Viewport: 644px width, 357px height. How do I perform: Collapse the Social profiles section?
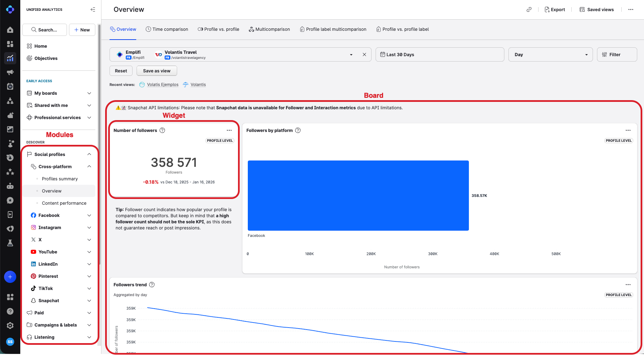tap(89, 154)
